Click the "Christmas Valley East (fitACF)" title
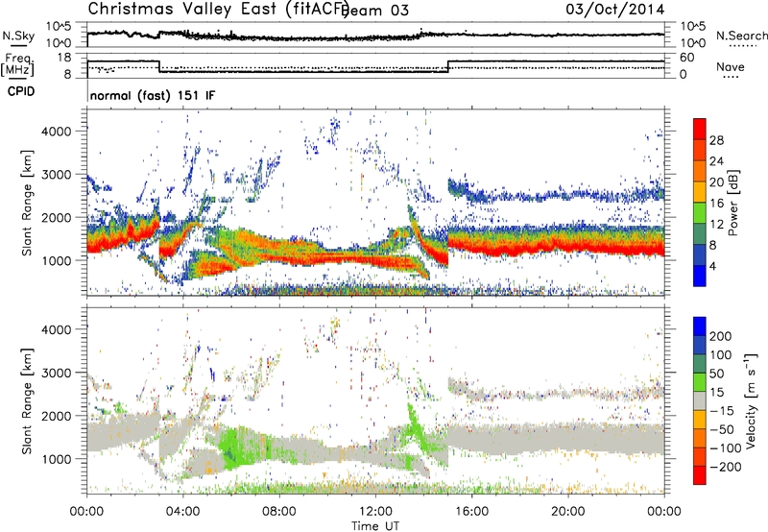The width and height of the screenshot is (768, 532). click(x=218, y=9)
